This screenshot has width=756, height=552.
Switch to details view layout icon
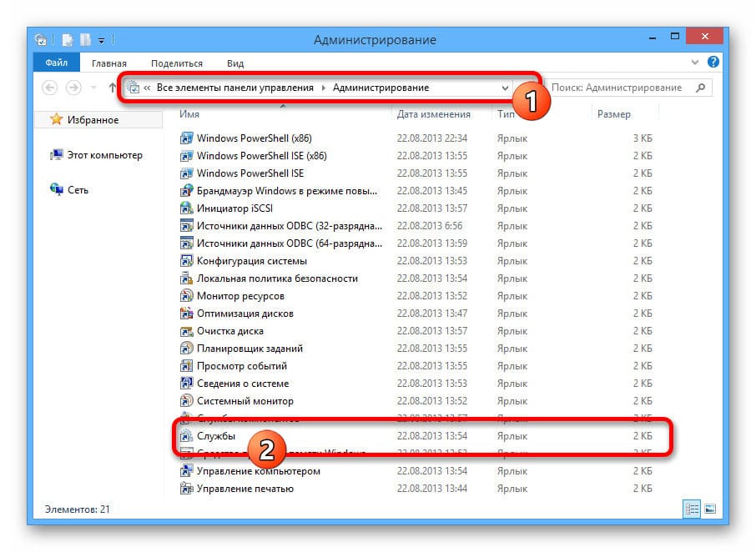(x=692, y=509)
